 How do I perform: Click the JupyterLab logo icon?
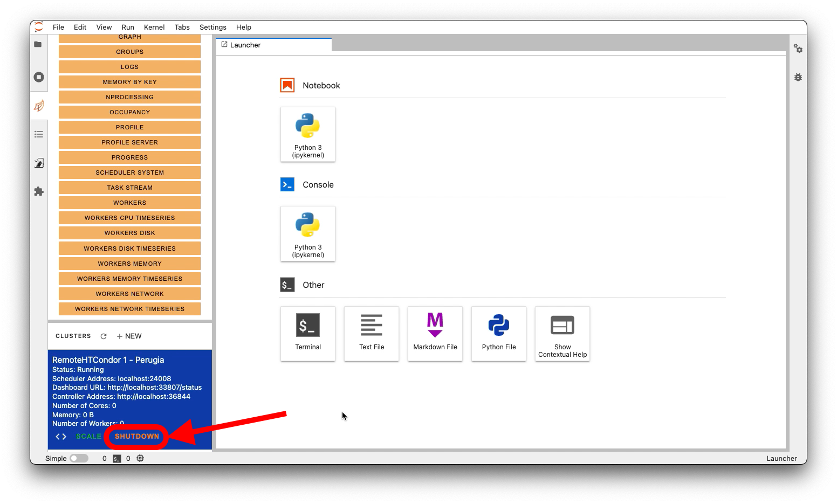39,27
